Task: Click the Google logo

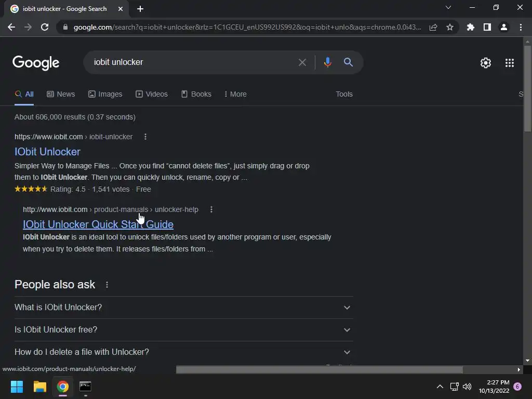Action: [x=36, y=63]
